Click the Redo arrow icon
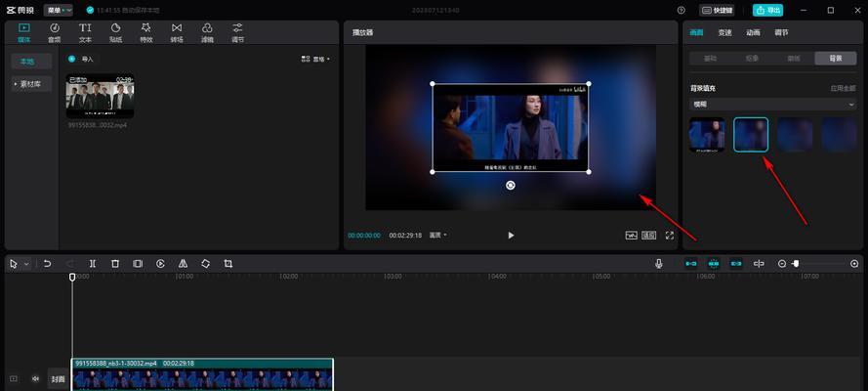 point(69,264)
